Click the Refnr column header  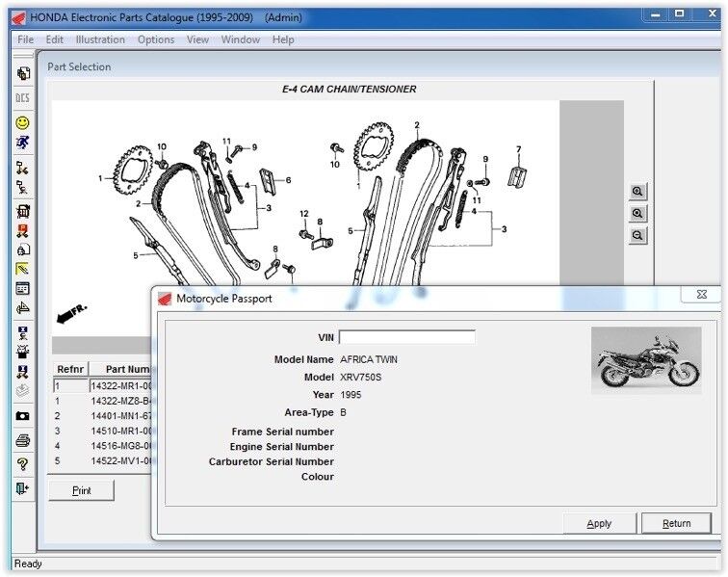70,369
